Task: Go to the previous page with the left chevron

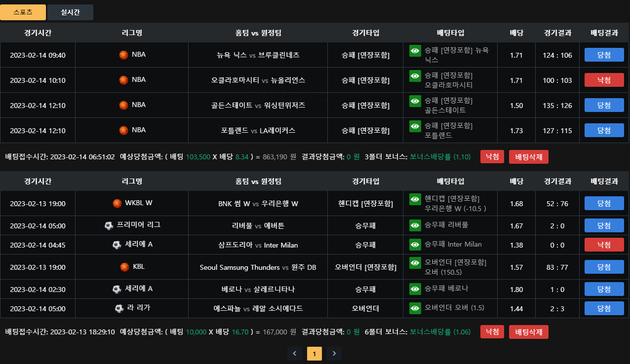Action: coord(295,353)
